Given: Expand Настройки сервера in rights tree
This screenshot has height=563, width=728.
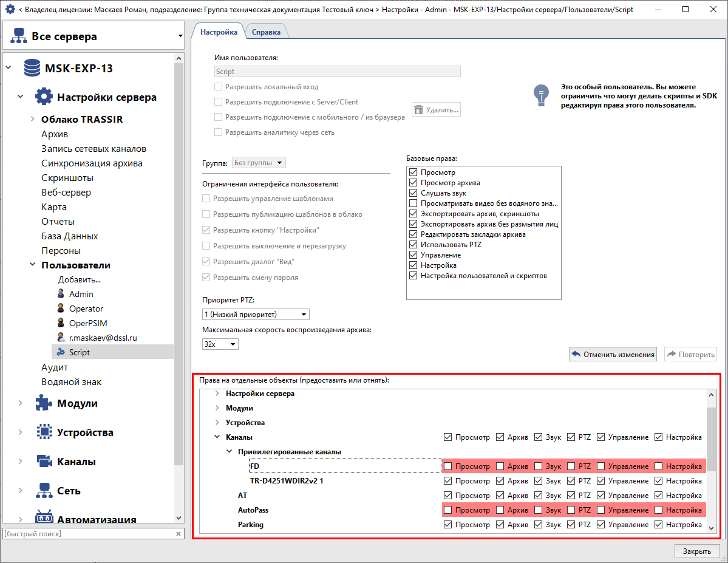Looking at the screenshot, I should click(217, 394).
